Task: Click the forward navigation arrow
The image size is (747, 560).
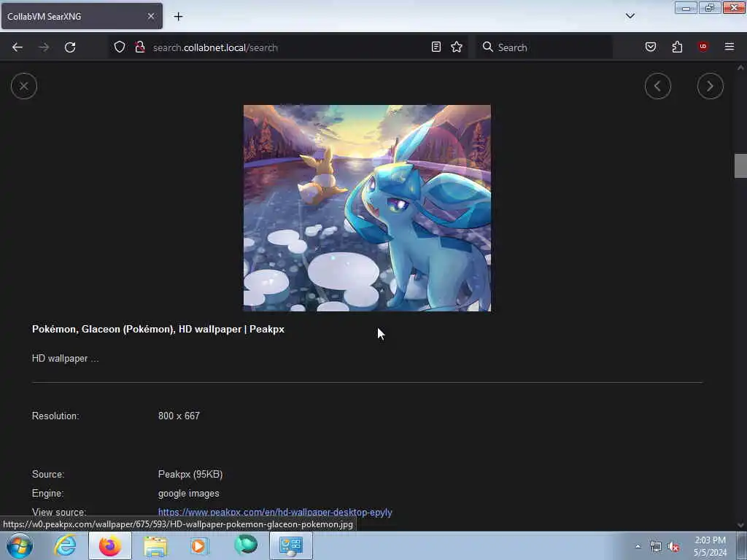Action: [44, 47]
